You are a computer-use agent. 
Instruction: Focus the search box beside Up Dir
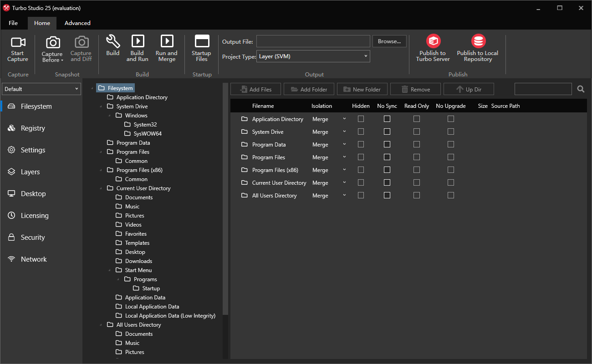[x=543, y=89]
